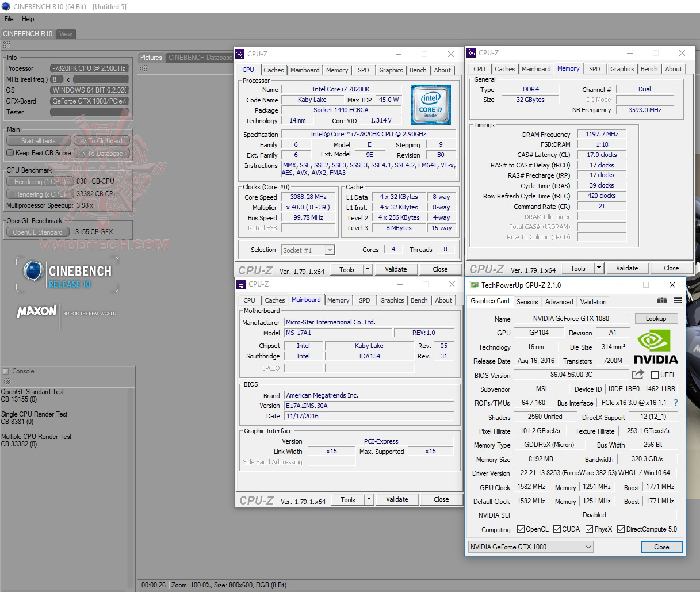Screen dimensions: 700x592
Task: Open the Socket #1 selection dropdown
Action: pyautogui.click(x=329, y=250)
